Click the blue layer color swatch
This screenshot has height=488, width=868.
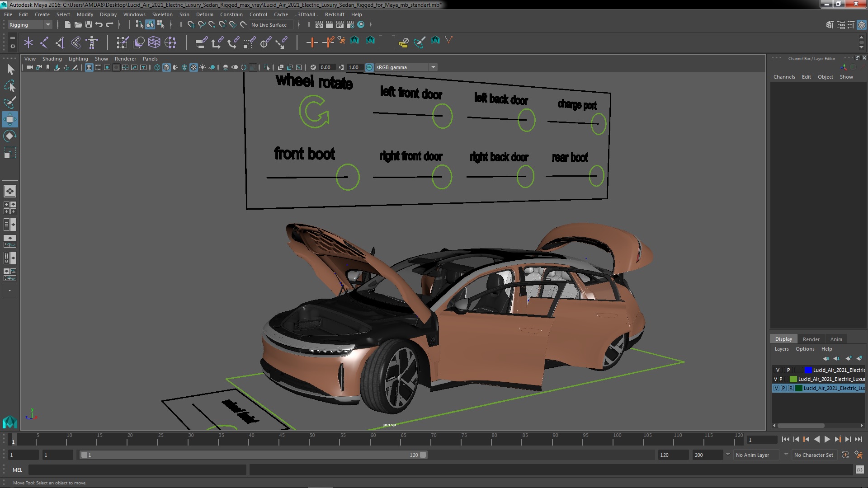click(808, 370)
